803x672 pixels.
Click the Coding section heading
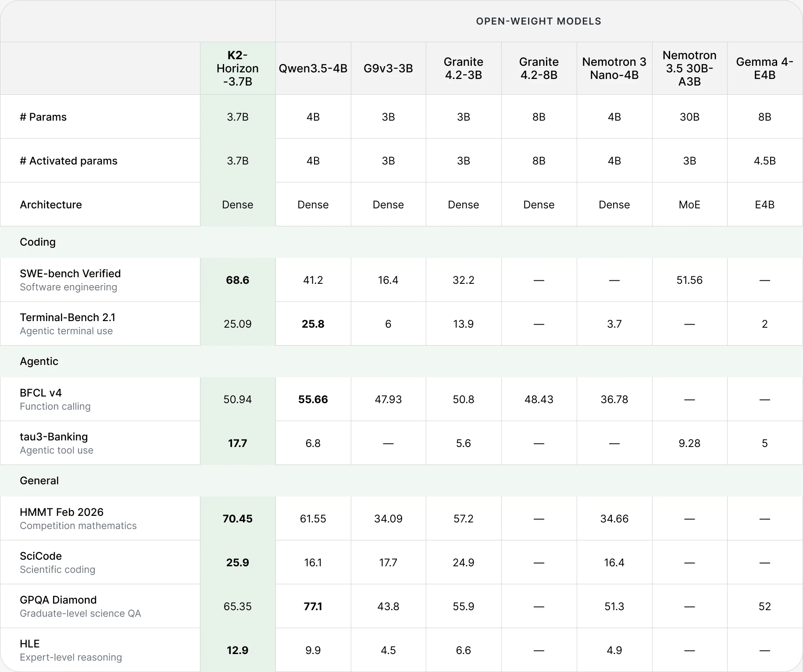(38, 242)
